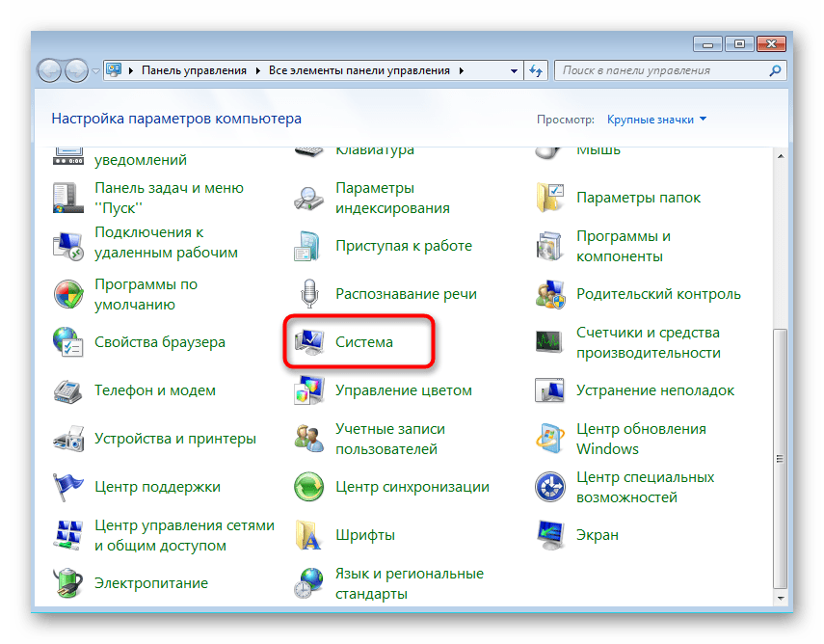Open the Управление цветом icon

coord(309,390)
